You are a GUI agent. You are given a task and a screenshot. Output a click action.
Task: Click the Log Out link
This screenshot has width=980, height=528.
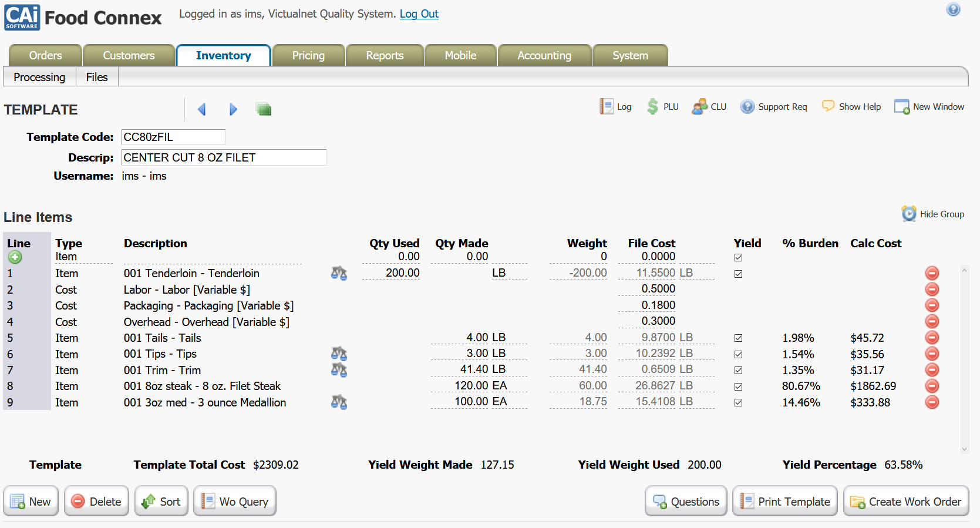click(419, 14)
